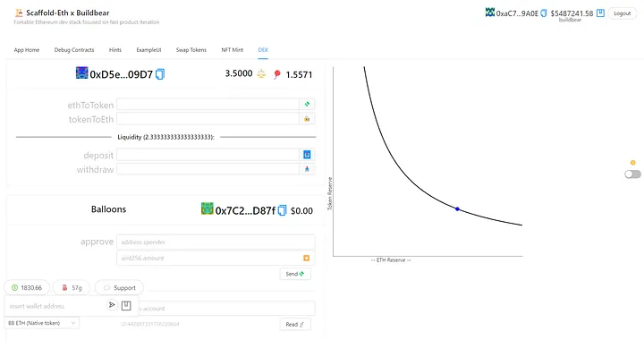Focus the insert wallet address field
This screenshot has width=644, height=340.
coord(55,306)
